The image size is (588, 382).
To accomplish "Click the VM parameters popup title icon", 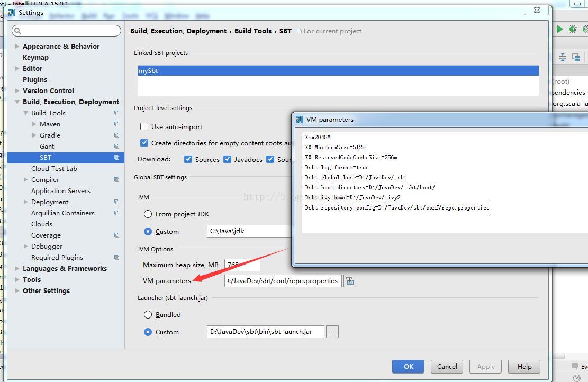I will [x=299, y=119].
